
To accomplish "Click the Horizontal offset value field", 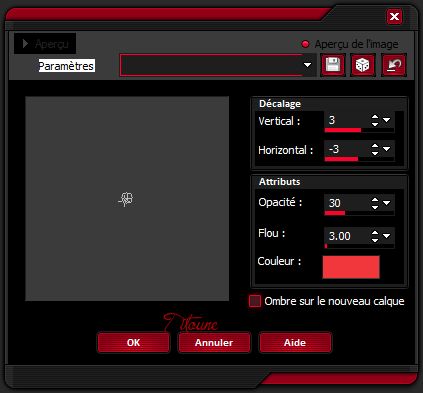I will (x=347, y=149).
